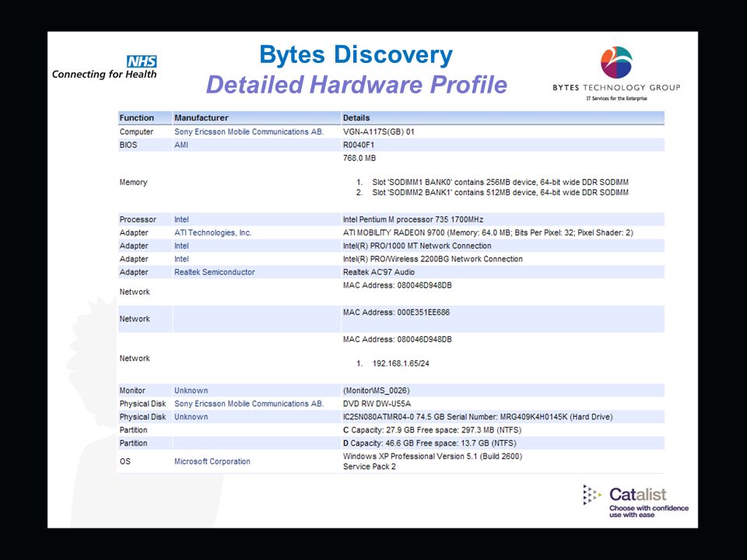747x560 pixels.
Task: Select hard drive serial 'MRG409K4H0145K' line
Action: click(x=477, y=417)
